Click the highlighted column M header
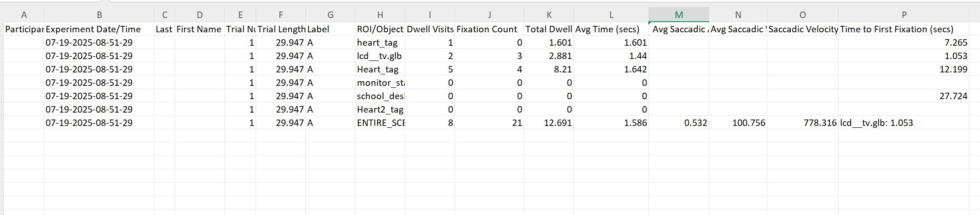This screenshot has height=215, width=980. 678,15
